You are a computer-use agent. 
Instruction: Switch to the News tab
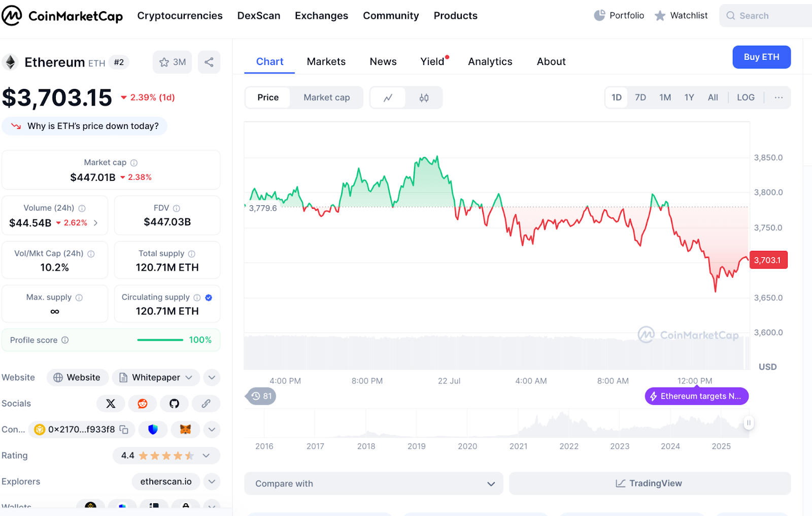pyautogui.click(x=383, y=61)
